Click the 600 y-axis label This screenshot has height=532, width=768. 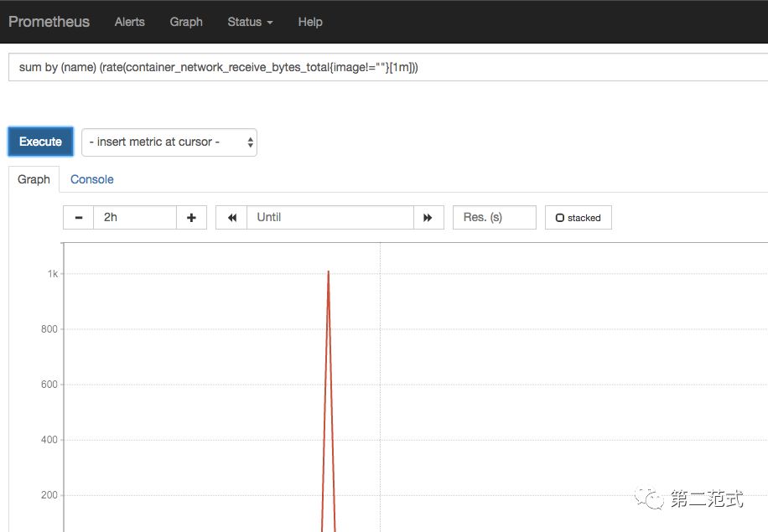[49, 385]
